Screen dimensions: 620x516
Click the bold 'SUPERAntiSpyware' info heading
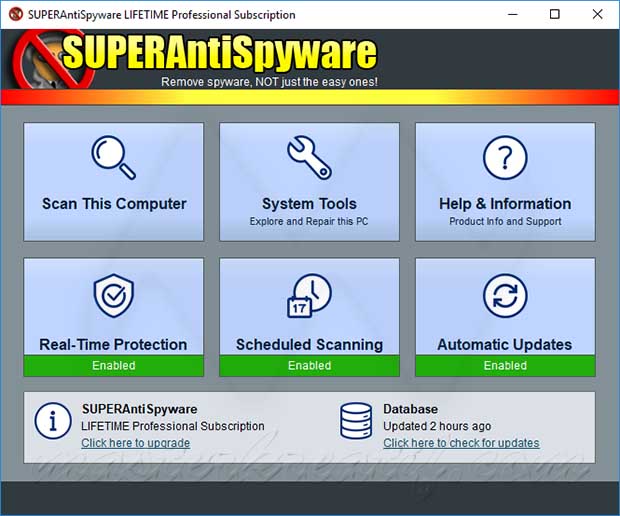click(x=140, y=409)
